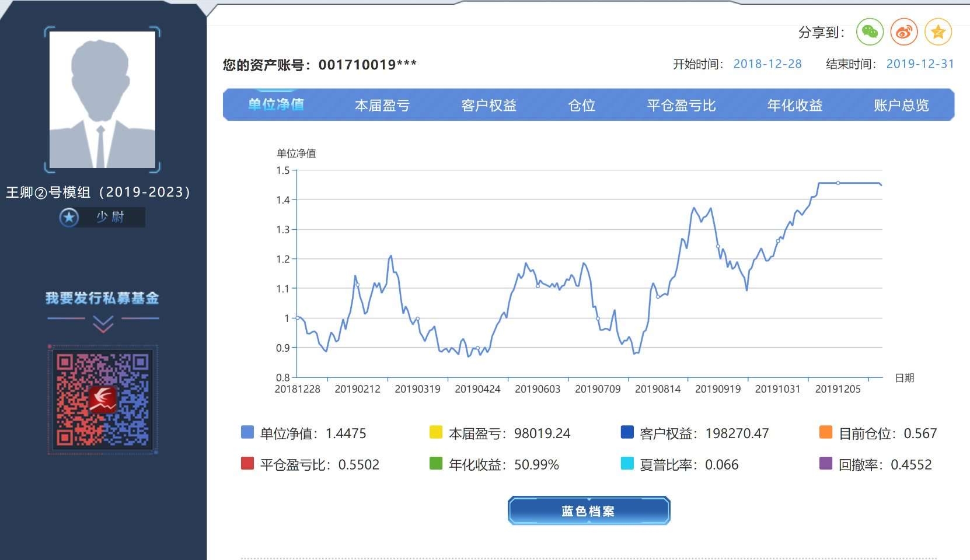
Task: Click the 客户权益: 198270.47 value text
Action: click(704, 433)
